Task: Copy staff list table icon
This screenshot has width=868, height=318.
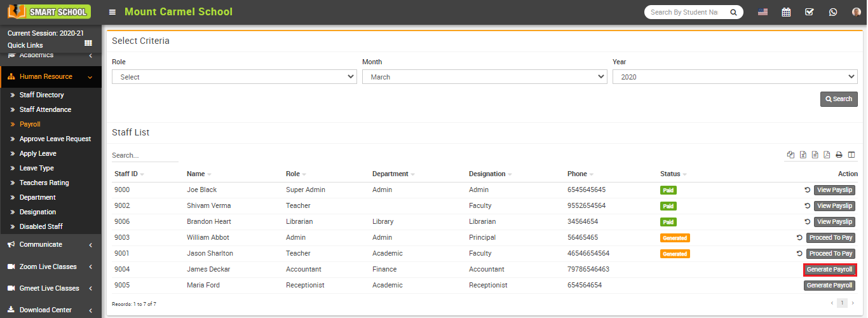Action: pyautogui.click(x=790, y=155)
